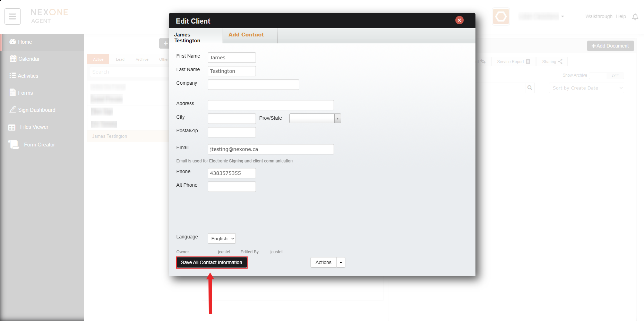
Task: Open the hamburger menu icon
Action: 12,17
